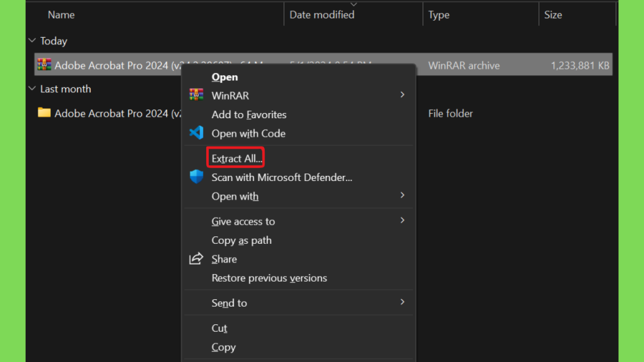
Task: Collapse the Today group
Action: tap(32, 41)
